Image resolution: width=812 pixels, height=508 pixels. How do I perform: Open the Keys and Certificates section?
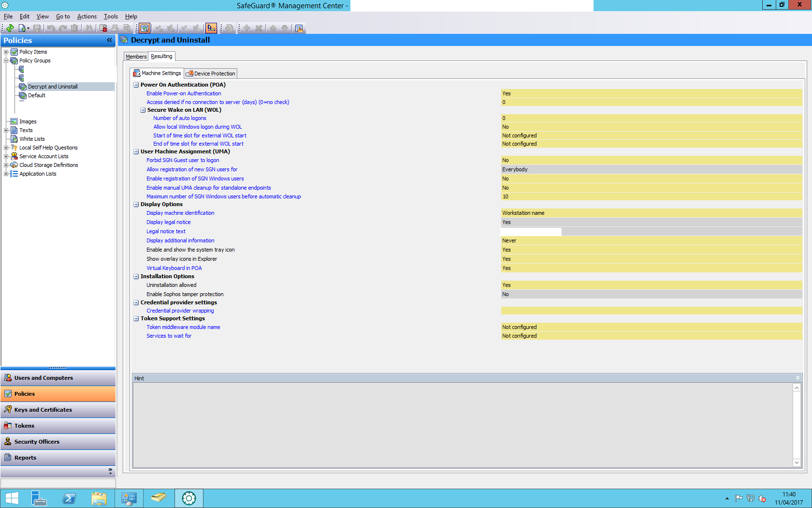point(58,410)
